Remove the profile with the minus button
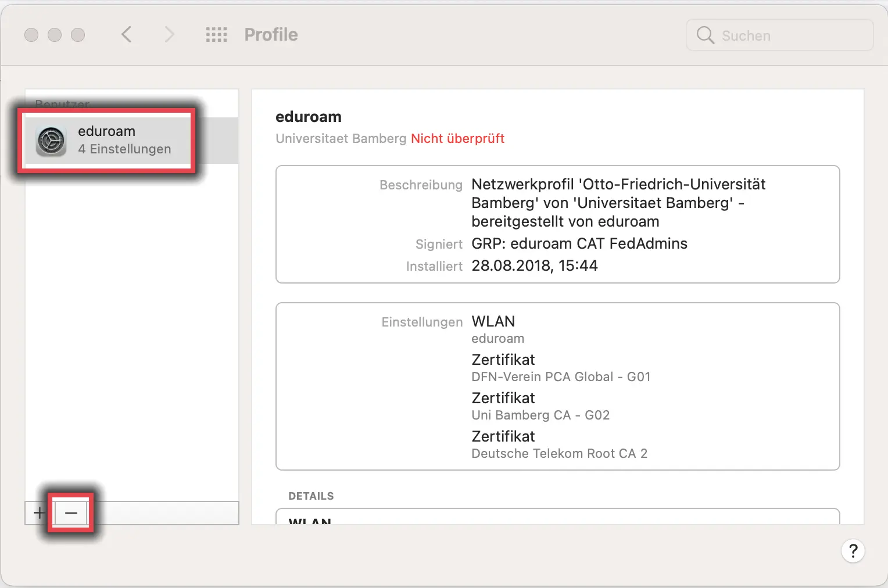The height and width of the screenshot is (588, 888). pos(71,513)
